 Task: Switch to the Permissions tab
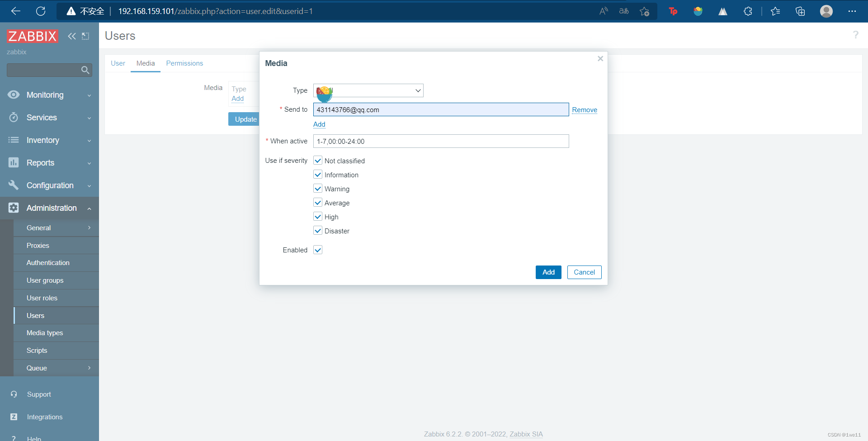tap(184, 63)
